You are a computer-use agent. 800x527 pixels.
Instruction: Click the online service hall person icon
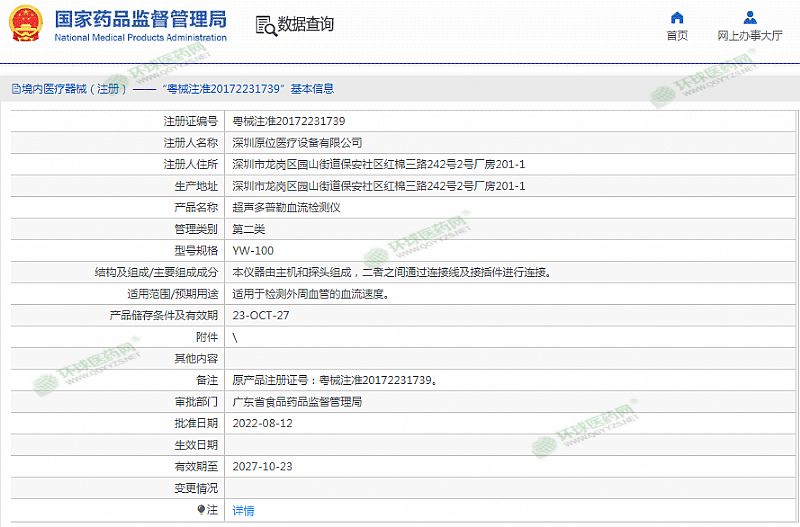[x=750, y=18]
